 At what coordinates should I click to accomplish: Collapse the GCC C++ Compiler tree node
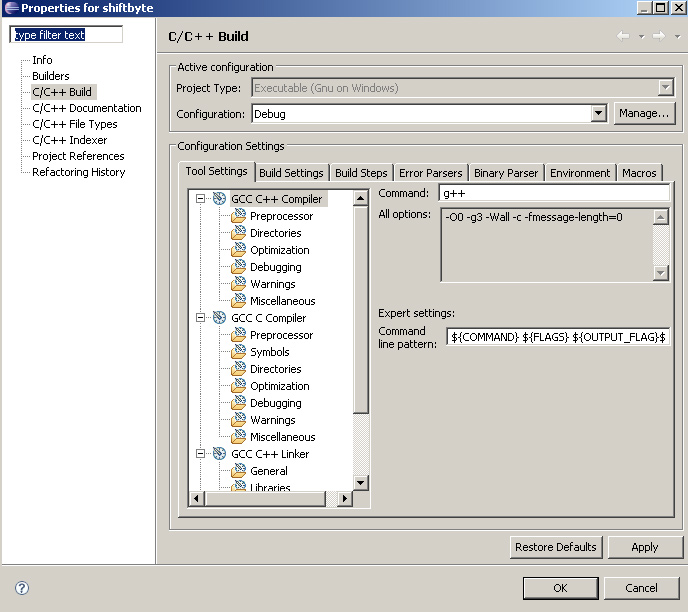point(201,199)
